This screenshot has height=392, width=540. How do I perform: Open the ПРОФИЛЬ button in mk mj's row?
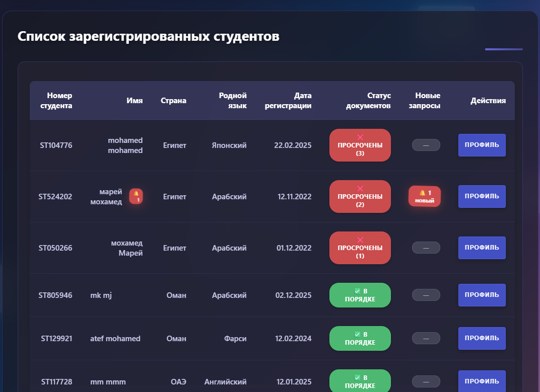pyautogui.click(x=482, y=295)
